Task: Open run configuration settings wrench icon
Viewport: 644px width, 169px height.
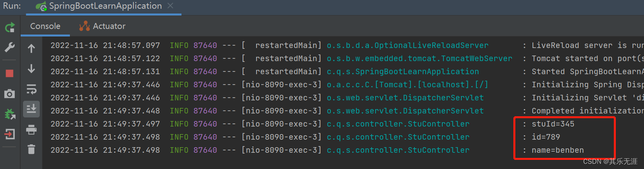Action: pyautogui.click(x=10, y=48)
